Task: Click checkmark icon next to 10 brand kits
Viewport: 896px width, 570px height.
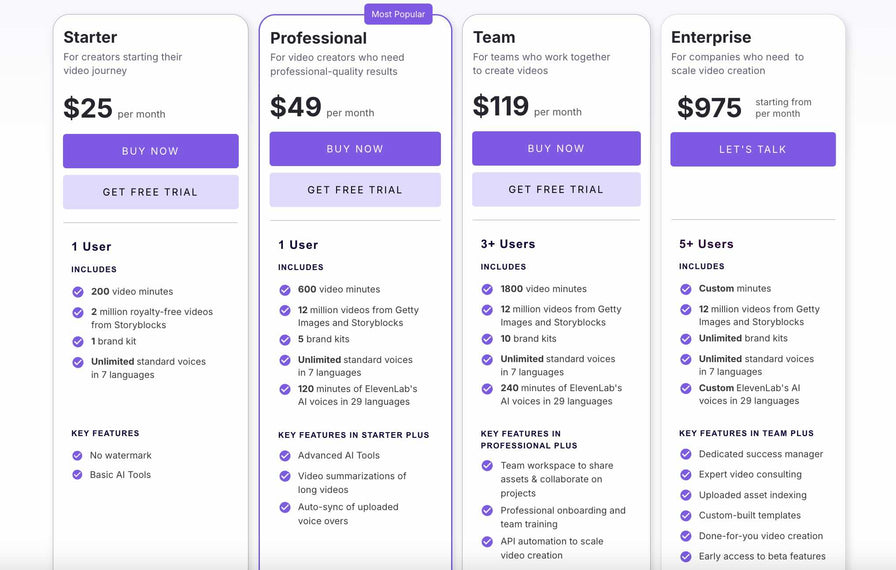Action: [x=487, y=339]
